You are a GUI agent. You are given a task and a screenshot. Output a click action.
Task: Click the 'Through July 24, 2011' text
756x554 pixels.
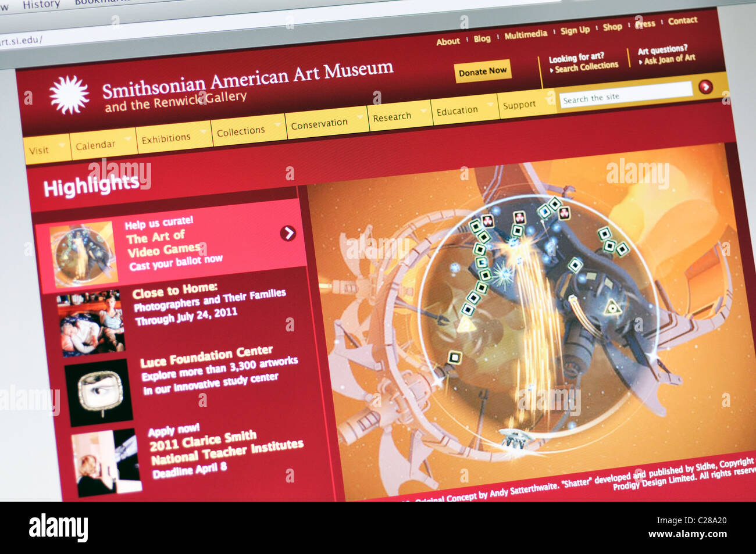tap(186, 317)
